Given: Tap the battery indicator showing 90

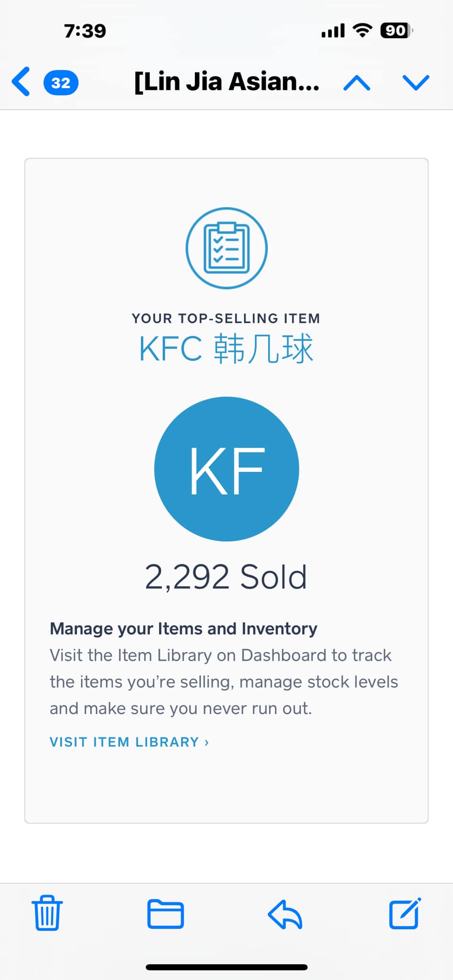Looking at the screenshot, I should (396, 31).
